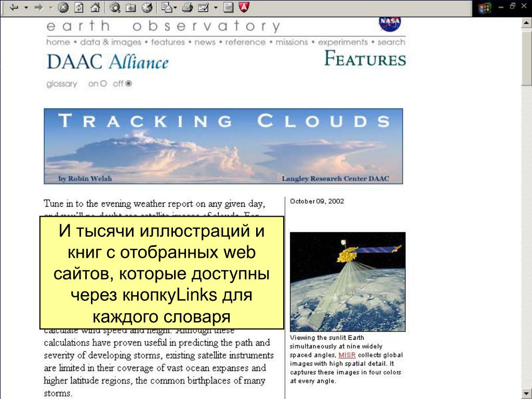Open the Mail dropdown arrow
Viewport: 532px width, 399px height.
pos(175,7)
